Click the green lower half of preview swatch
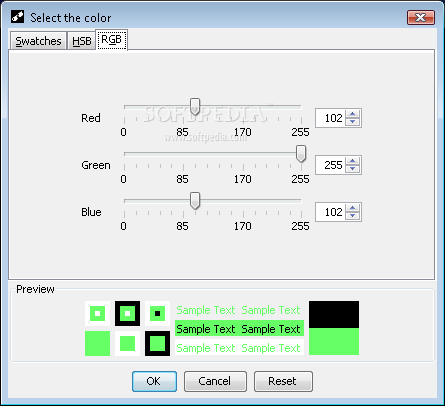The image size is (445, 406). tap(334, 341)
